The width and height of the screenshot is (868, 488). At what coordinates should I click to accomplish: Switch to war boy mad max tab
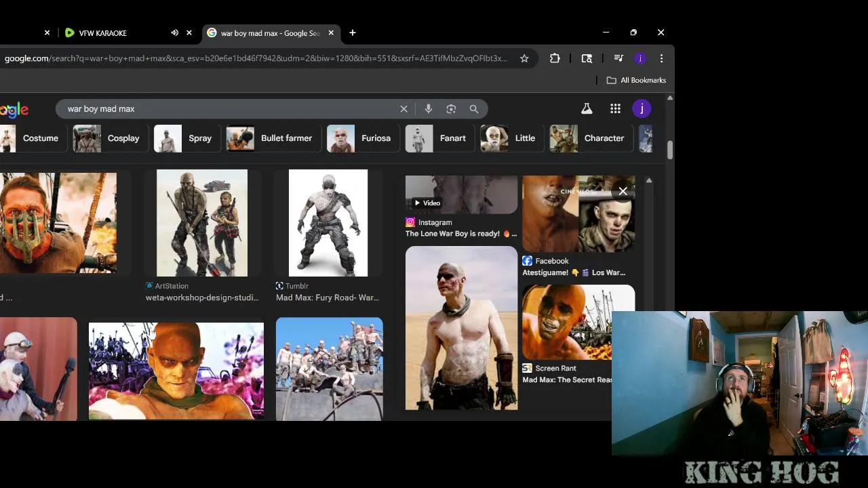(x=269, y=33)
